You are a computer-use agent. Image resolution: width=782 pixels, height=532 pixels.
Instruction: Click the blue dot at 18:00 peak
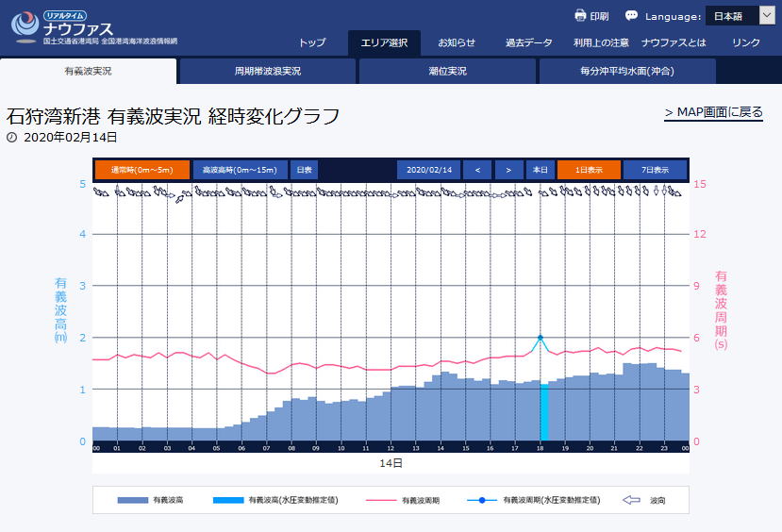pos(541,337)
